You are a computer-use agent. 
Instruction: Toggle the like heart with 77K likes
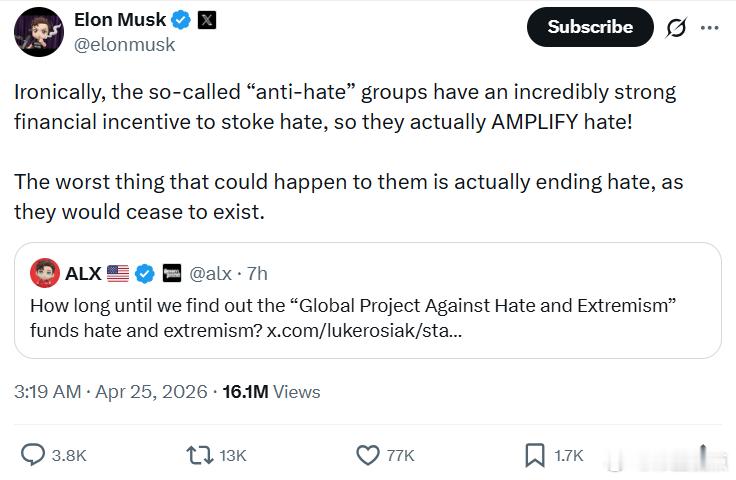[368, 455]
